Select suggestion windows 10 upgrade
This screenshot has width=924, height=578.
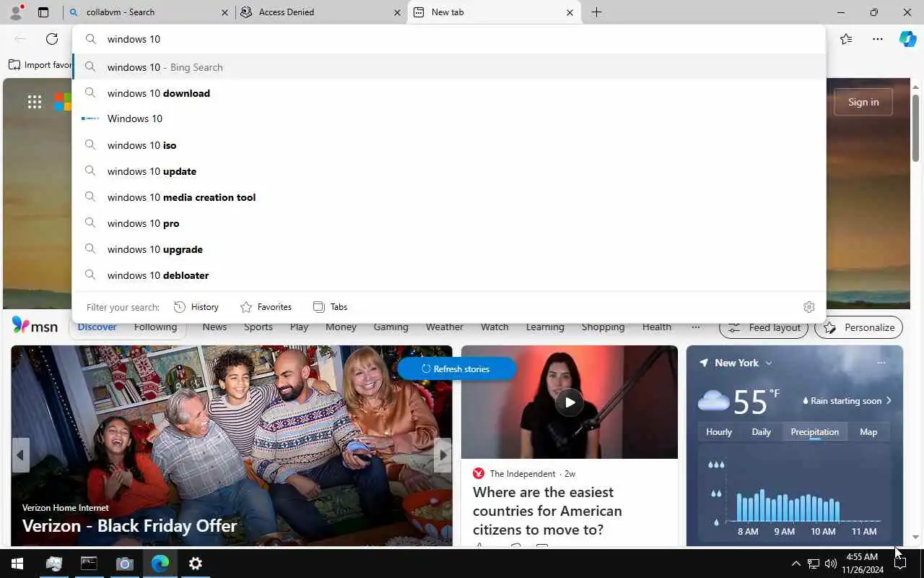pyautogui.click(x=449, y=249)
